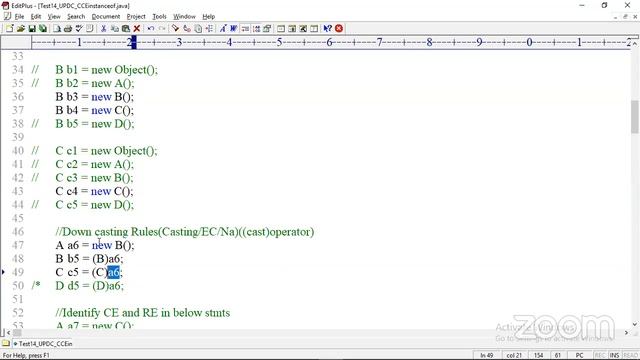Create a new file with the New icon
The height and width of the screenshot is (360, 640).
pyautogui.click(x=10, y=29)
